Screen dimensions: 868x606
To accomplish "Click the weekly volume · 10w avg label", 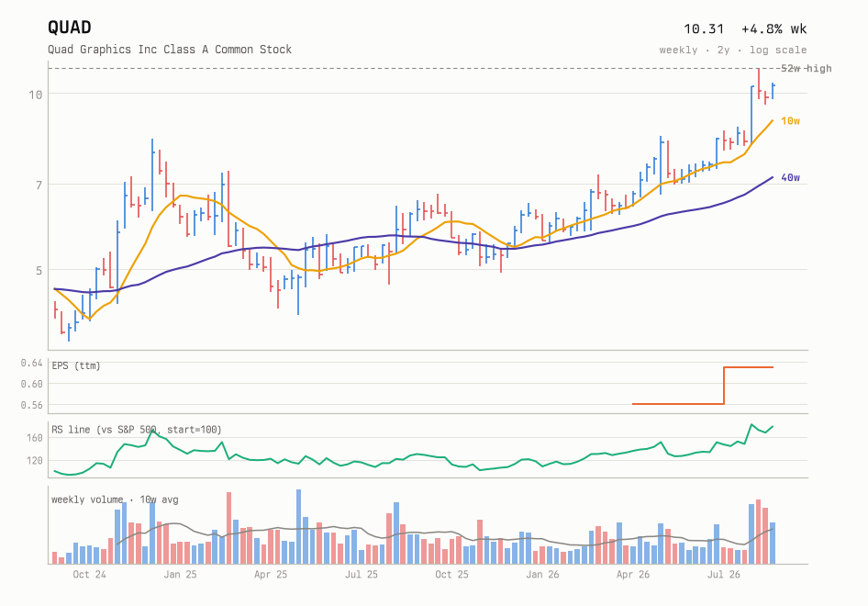I will point(115,499).
